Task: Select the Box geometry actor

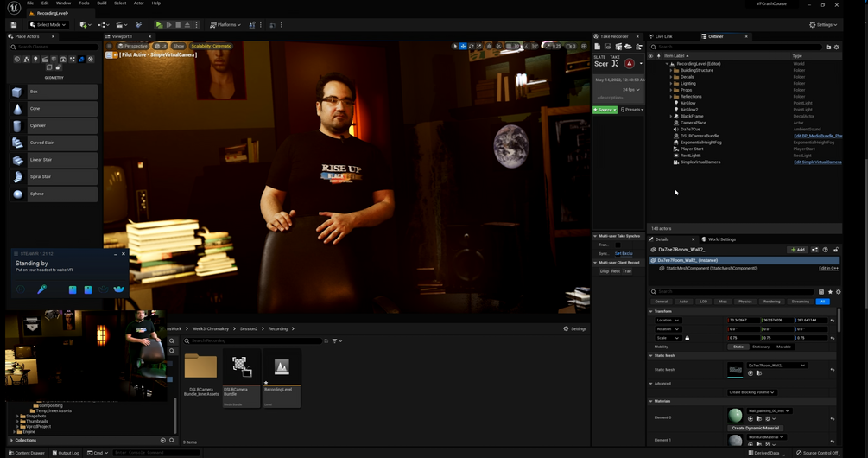Action: 54,92
